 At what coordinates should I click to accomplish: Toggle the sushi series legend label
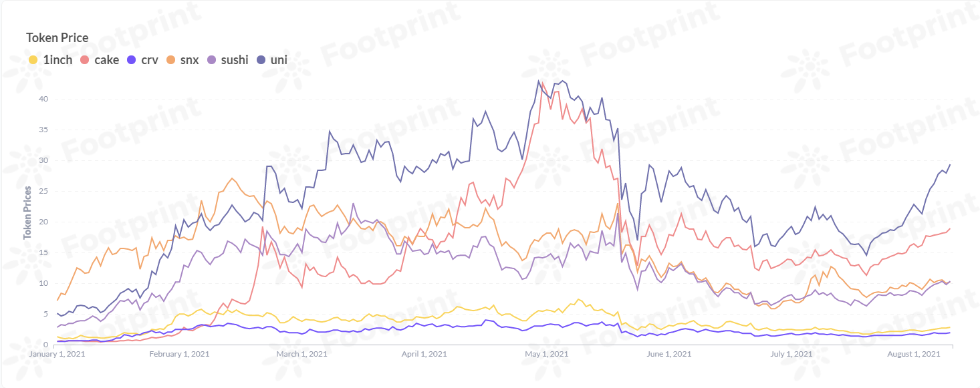point(234,60)
